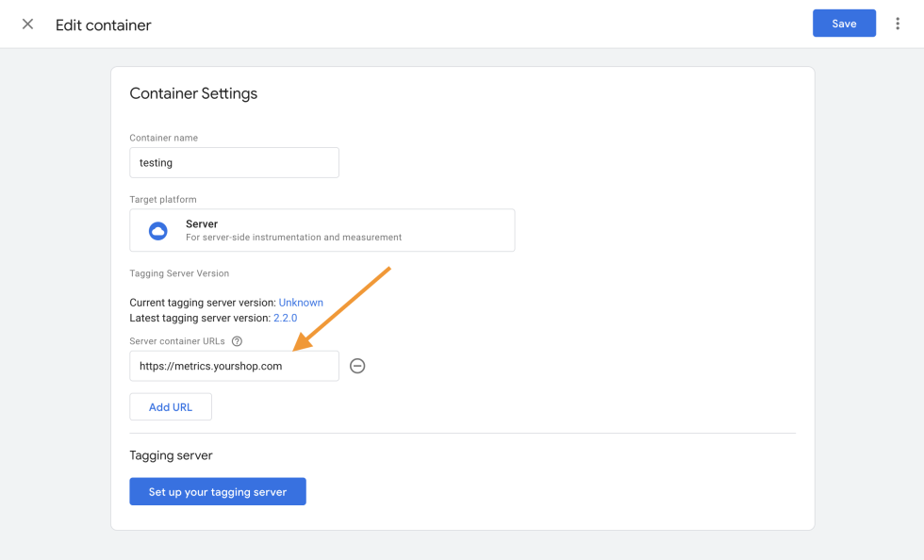The height and width of the screenshot is (560, 924).
Task: Focus the Container name field
Action: (x=234, y=162)
